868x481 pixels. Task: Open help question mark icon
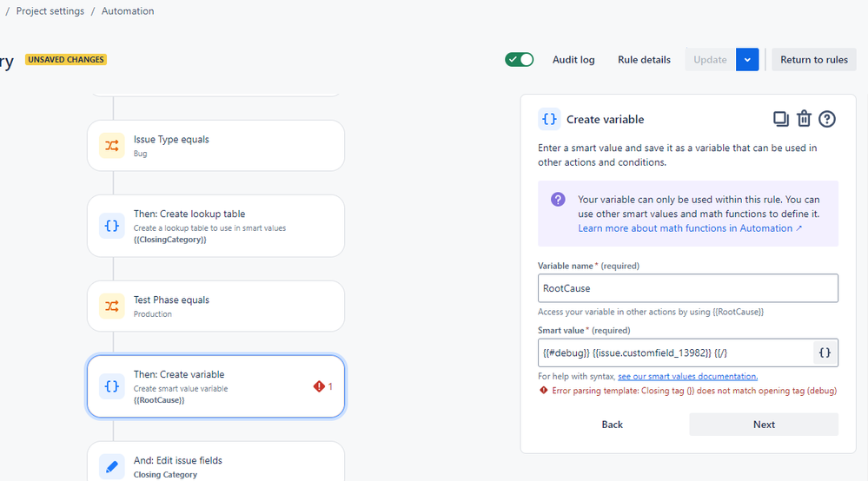tap(827, 119)
